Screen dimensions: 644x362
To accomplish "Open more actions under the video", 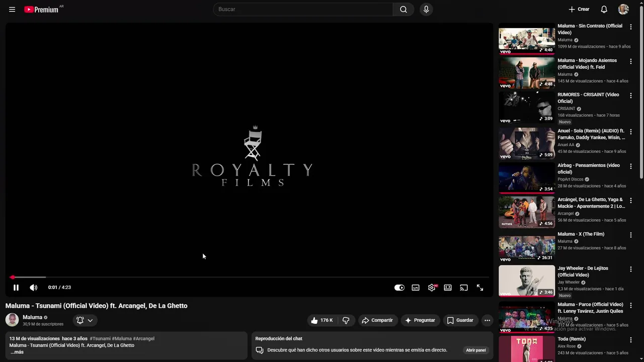I will point(487,320).
